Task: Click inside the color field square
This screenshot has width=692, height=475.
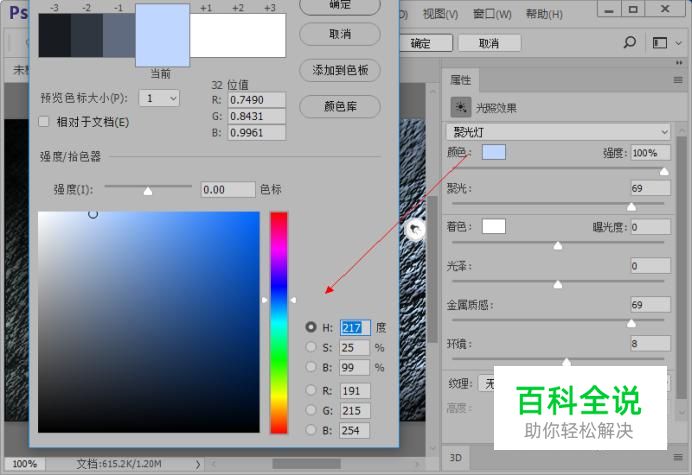Action: point(149,322)
